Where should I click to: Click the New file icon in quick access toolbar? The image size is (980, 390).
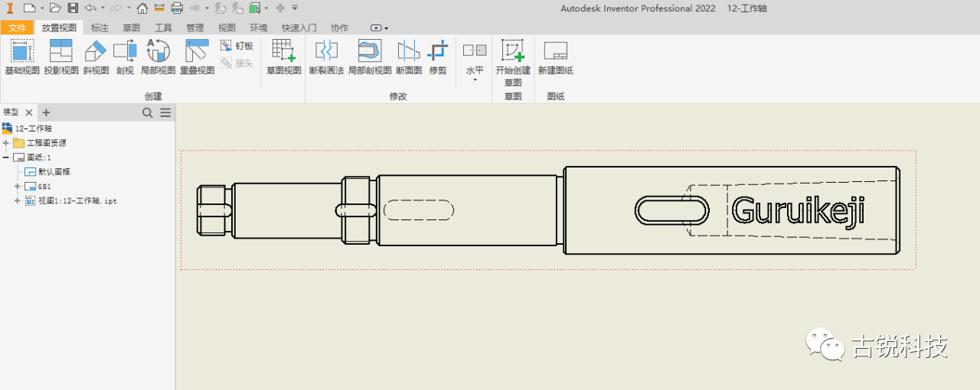[x=28, y=8]
